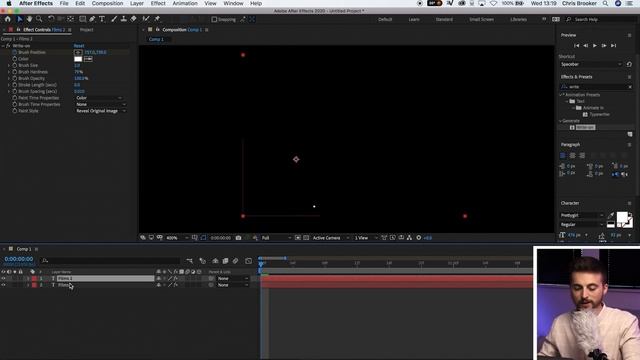Expand the Brush Size property
This screenshot has height=360, width=640.
[9, 65]
